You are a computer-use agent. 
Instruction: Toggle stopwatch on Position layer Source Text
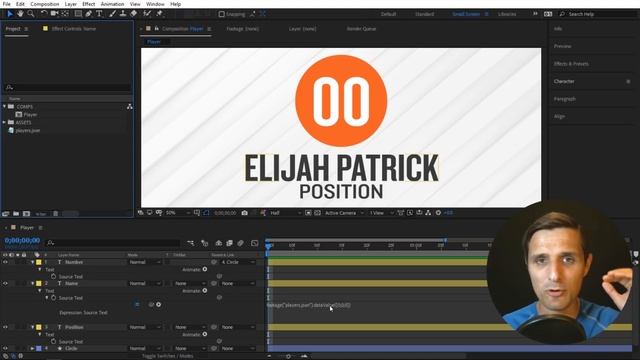pyautogui.click(x=53, y=342)
